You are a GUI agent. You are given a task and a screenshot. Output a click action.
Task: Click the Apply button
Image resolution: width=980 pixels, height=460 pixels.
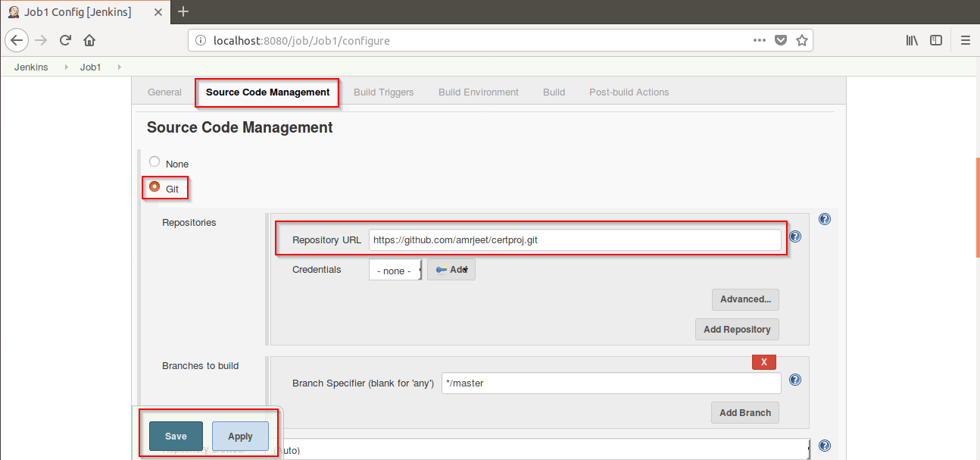coord(240,436)
